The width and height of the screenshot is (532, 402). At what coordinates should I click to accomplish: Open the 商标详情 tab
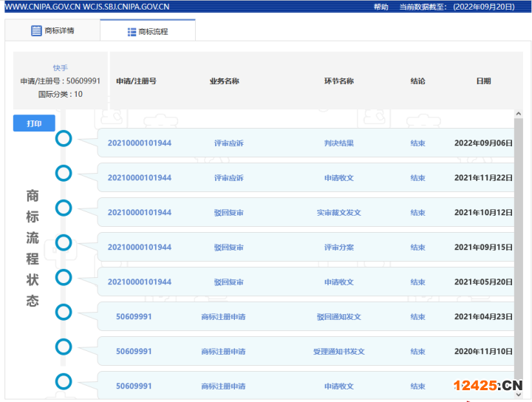[52, 30]
